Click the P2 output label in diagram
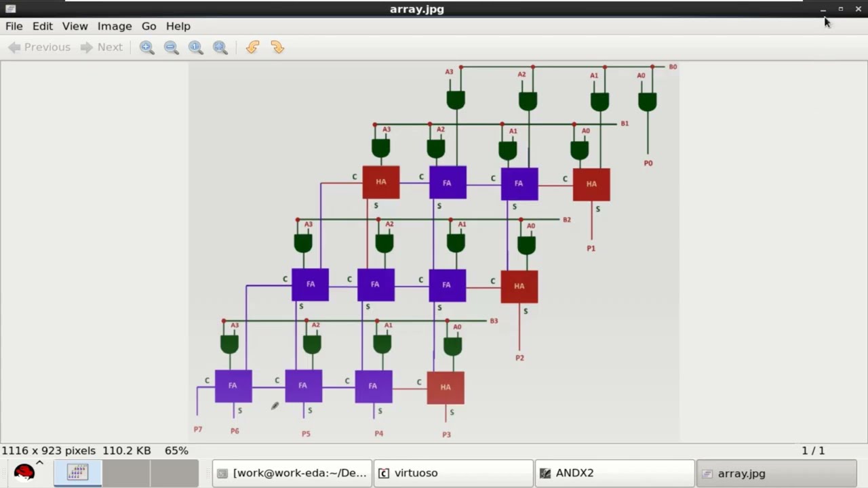 [x=519, y=358]
